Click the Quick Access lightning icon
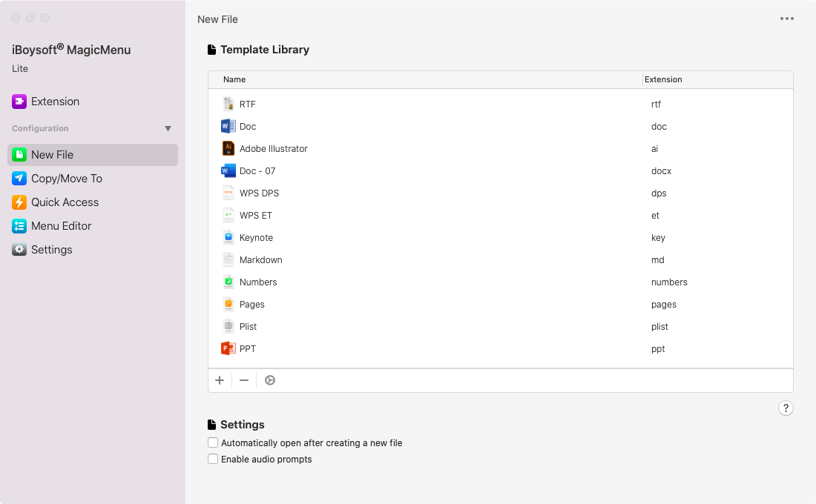 coord(19,202)
